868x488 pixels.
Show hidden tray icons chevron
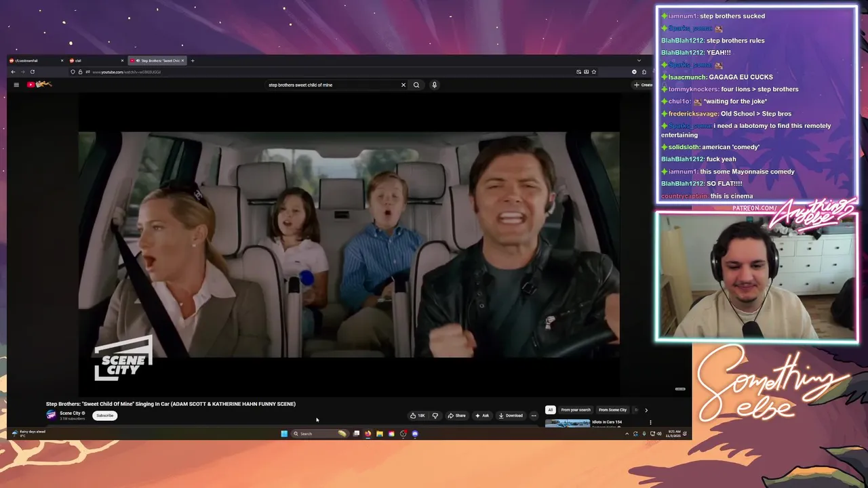[x=627, y=434]
